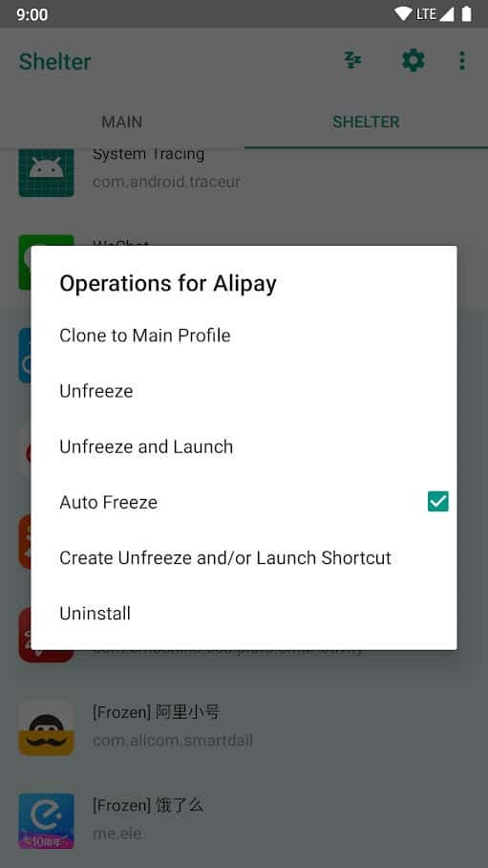
Task: Switch to the MAIN tab
Action: coord(121,121)
